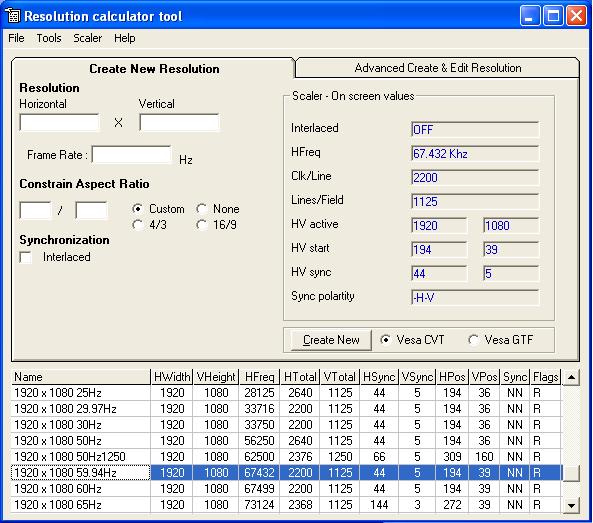
Task: Click HFreq value 73124 in the 65Hz row
Action: 259,504
